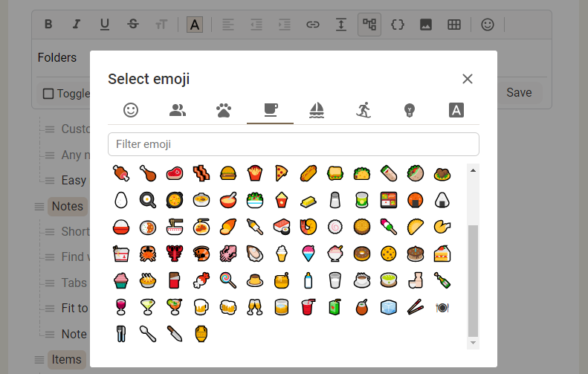Image resolution: width=588 pixels, height=374 pixels.
Task: Pick the french fries emoji
Action: point(255,173)
